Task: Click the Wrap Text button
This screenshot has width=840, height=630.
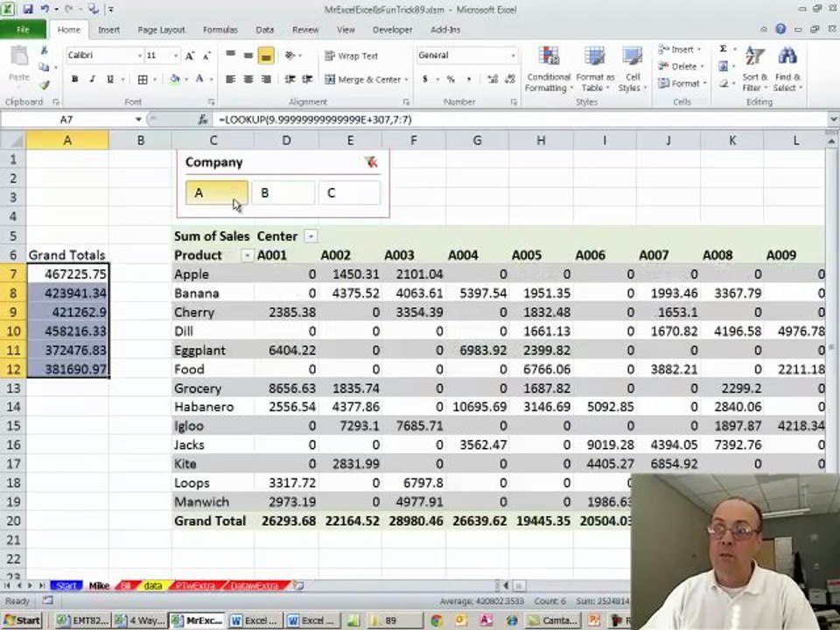Action: (352, 56)
